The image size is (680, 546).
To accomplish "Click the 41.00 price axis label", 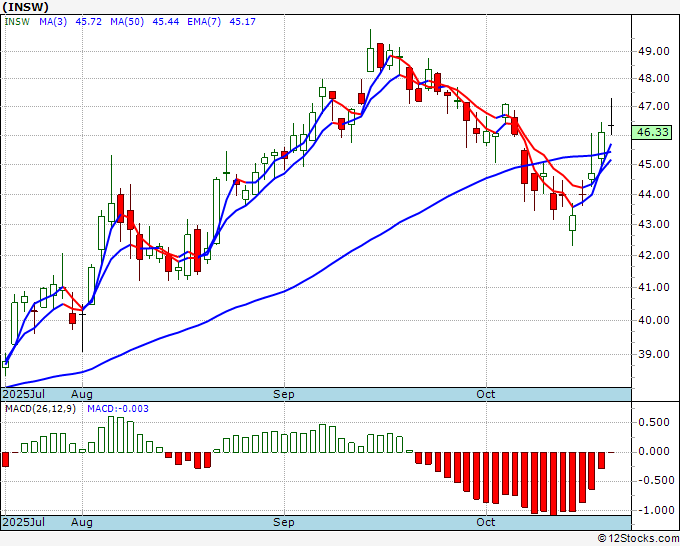I will (654, 287).
